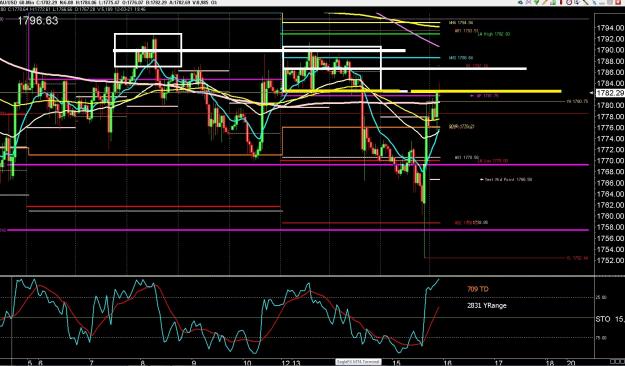Select the thick yellow horizontal line near 1782
Viewport: 625px width, 366px height.
(x=486, y=91)
